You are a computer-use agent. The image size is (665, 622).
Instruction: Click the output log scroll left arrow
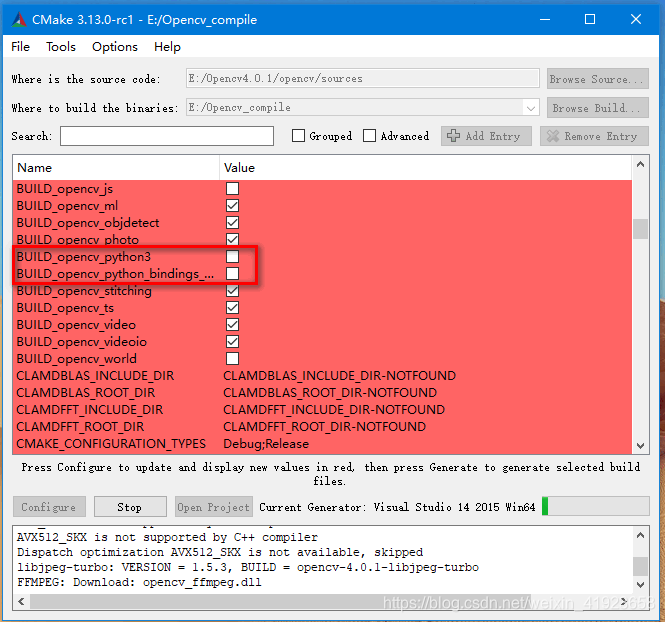click(21, 601)
